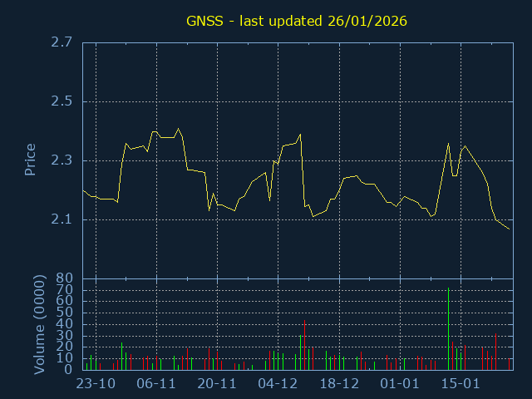This screenshot has height=399, width=532.
Task: Click the 15-01 date label
Action: (461, 383)
